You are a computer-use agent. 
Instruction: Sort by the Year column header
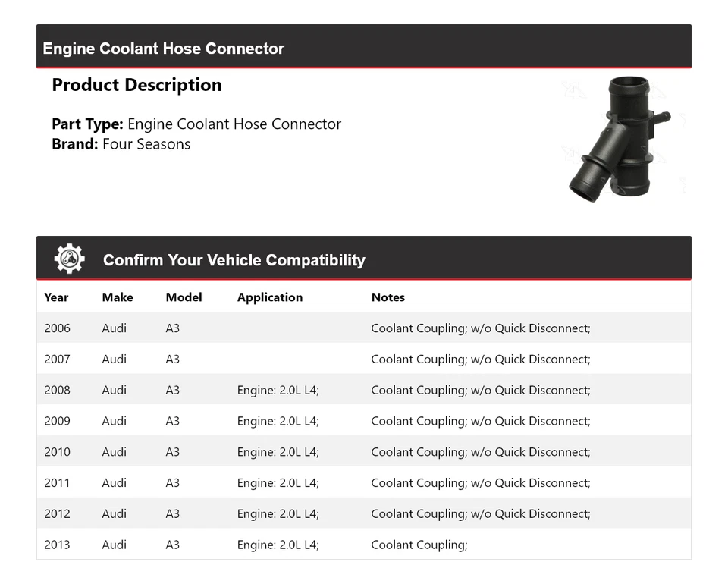[56, 297]
